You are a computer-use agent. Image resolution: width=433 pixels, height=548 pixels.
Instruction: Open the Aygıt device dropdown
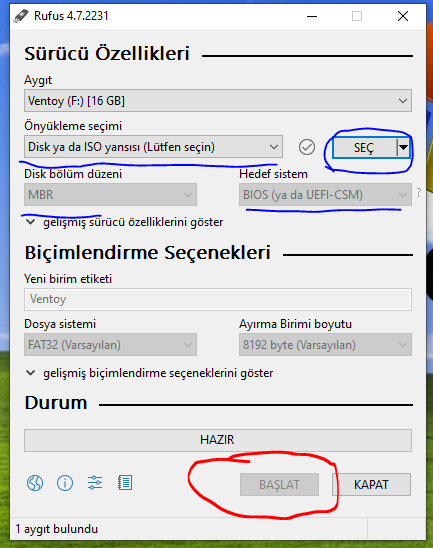pyautogui.click(x=218, y=101)
